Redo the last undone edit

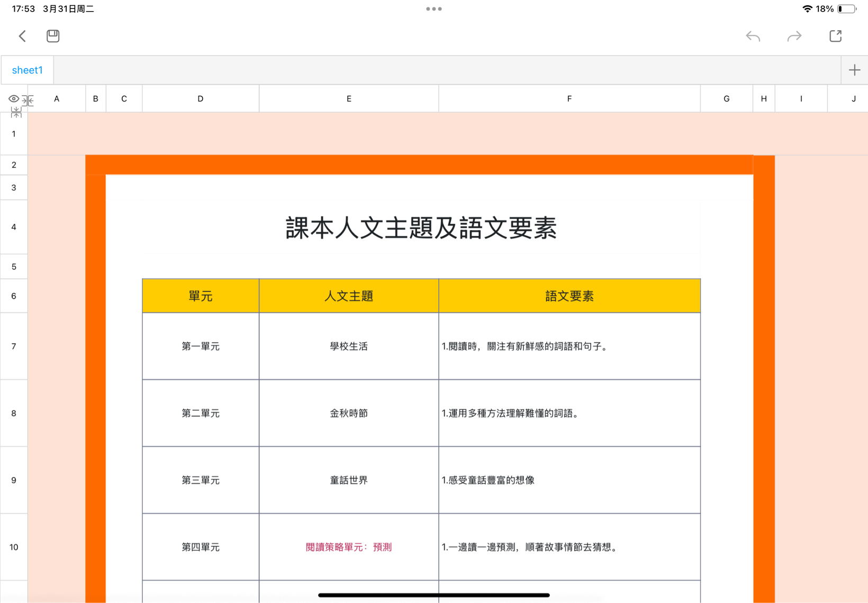pos(794,36)
